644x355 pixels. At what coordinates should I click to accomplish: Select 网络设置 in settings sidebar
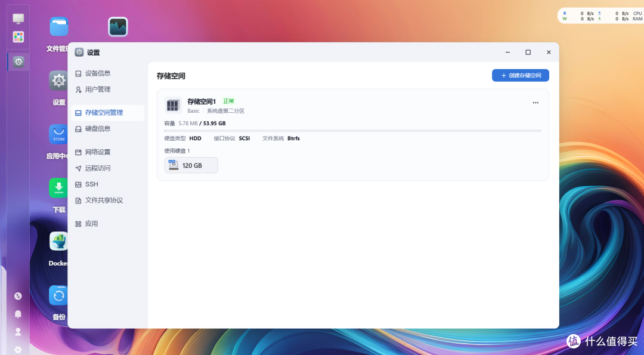point(107,152)
